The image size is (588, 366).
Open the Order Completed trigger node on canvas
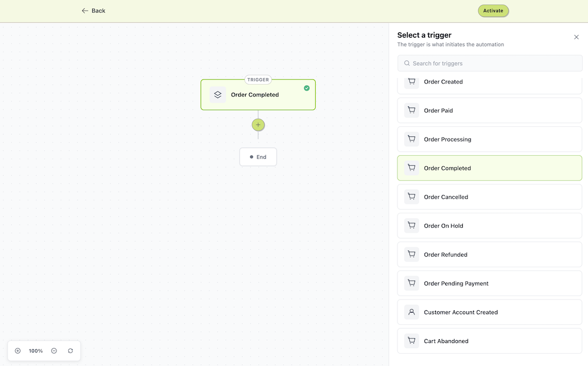pos(258,95)
